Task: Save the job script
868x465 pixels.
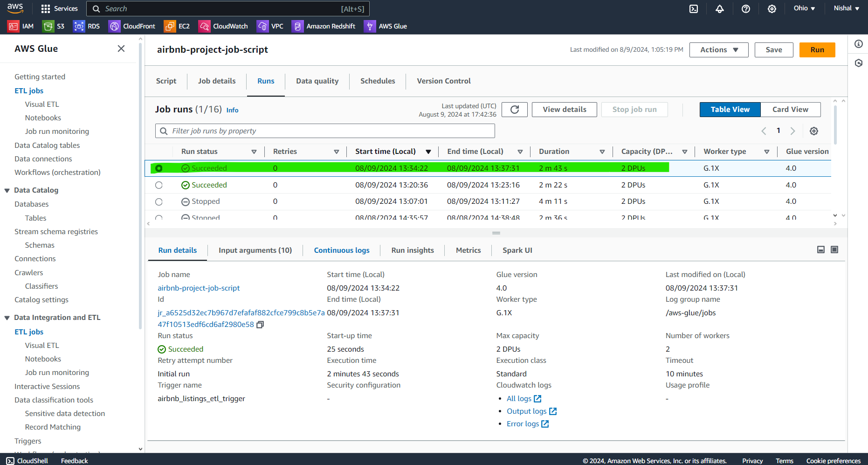Action: (774, 50)
